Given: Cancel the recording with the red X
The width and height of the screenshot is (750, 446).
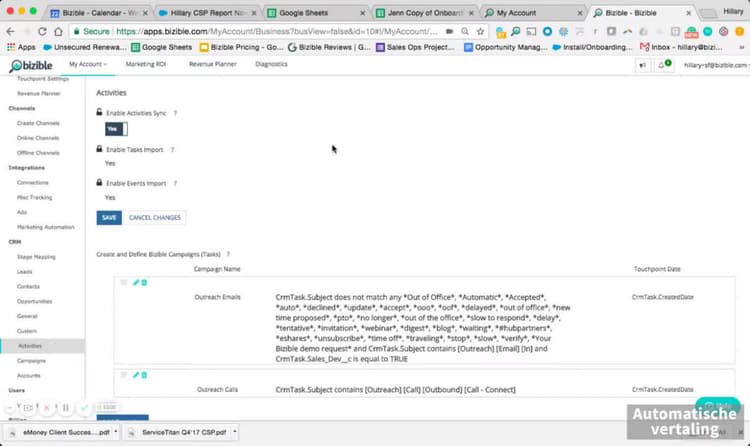Looking at the screenshot, I should (x=46, y=408).
